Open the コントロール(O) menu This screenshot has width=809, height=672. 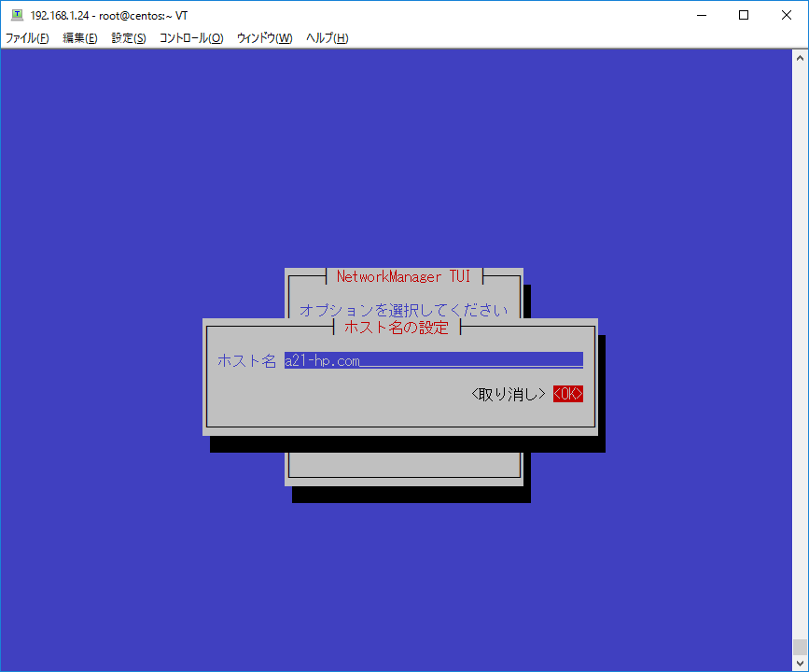191,38
